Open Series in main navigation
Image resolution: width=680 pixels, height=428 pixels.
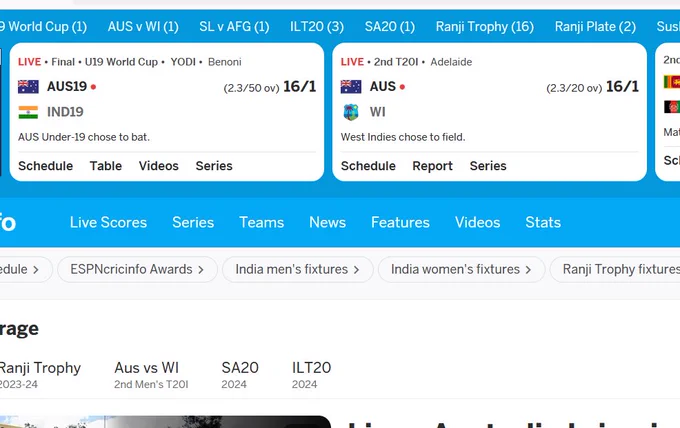click(193, 222)
